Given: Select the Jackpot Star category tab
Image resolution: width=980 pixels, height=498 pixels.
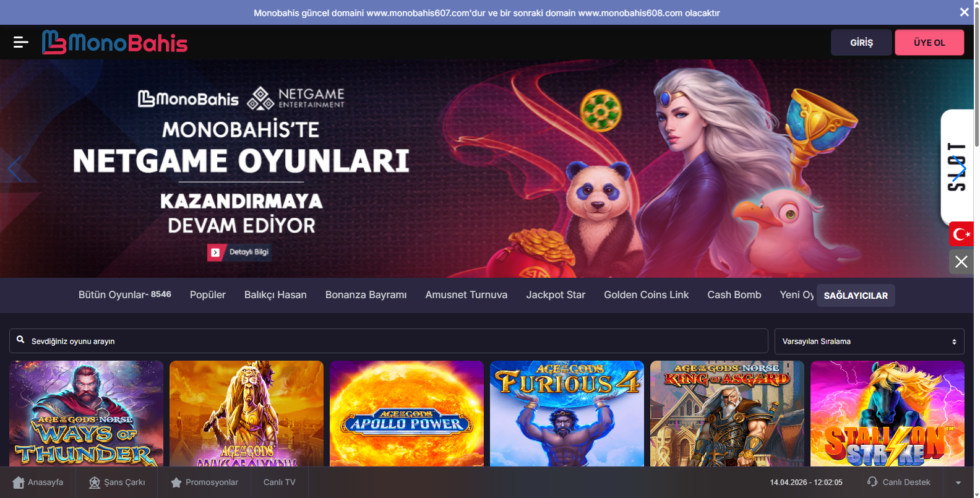Looking at the screenshot, I should 556,294.
